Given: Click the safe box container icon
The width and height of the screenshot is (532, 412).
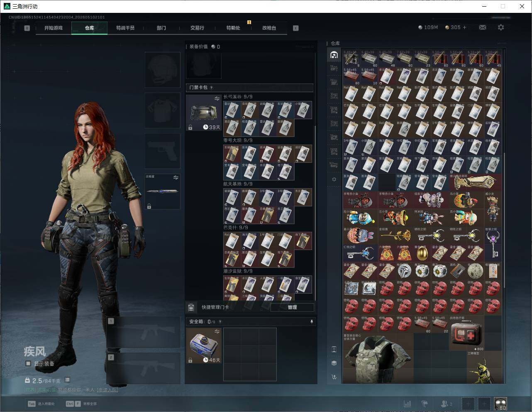Looking at the screenshot, I should (204, 346).
